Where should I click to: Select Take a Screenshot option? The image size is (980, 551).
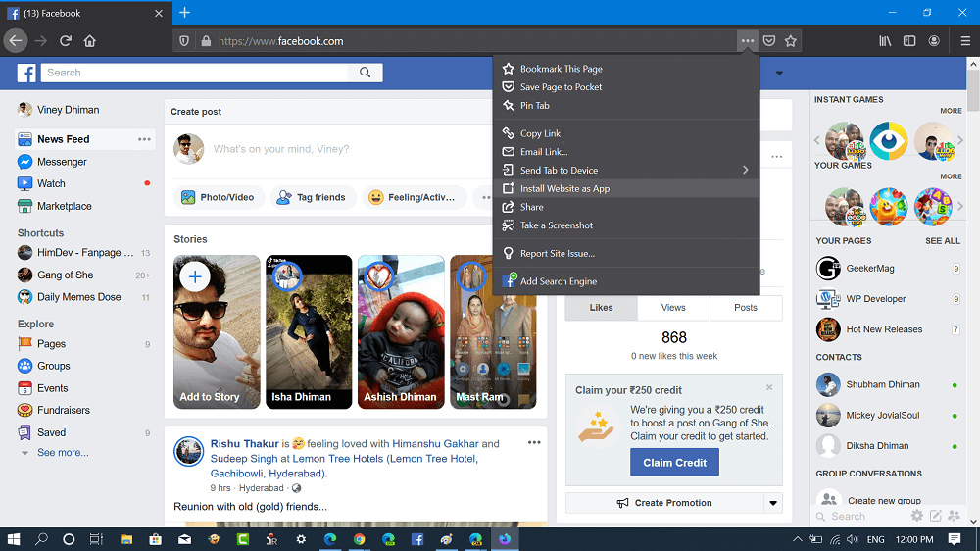click(626, 225)
